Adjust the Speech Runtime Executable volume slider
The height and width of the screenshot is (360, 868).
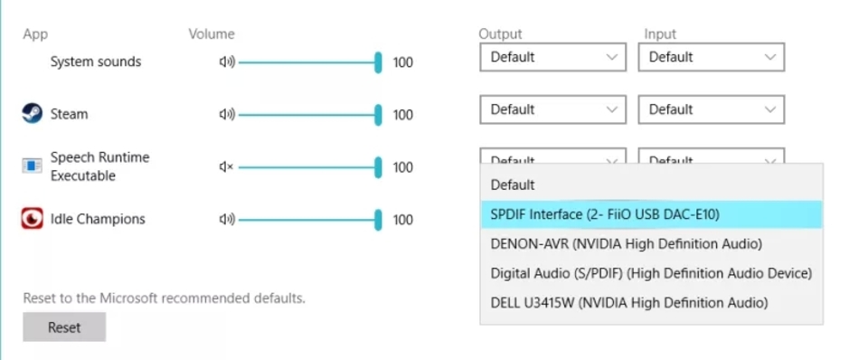(310, 167)
